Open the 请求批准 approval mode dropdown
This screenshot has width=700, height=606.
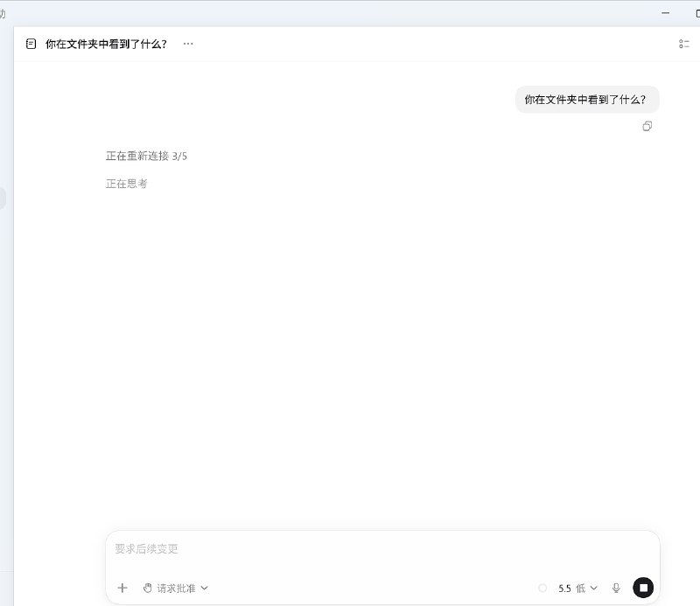[x=176, y=589]
